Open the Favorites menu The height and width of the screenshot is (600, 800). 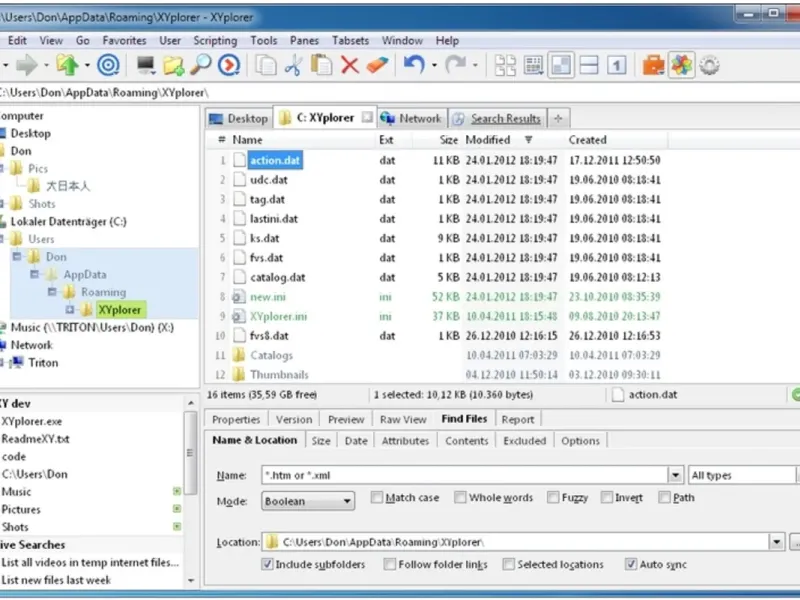coord(124,40)
